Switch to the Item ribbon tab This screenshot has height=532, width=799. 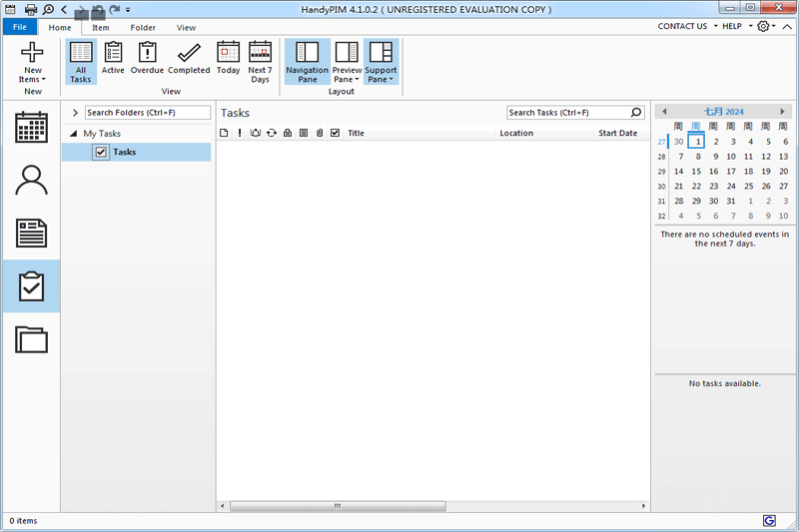coord(101,28)
